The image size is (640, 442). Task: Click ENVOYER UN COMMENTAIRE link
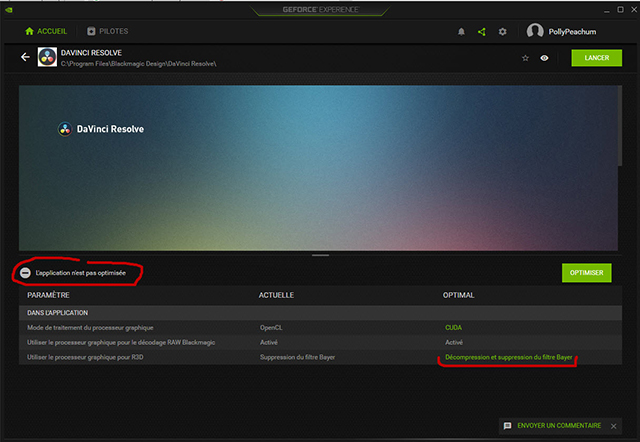(559, 426)
